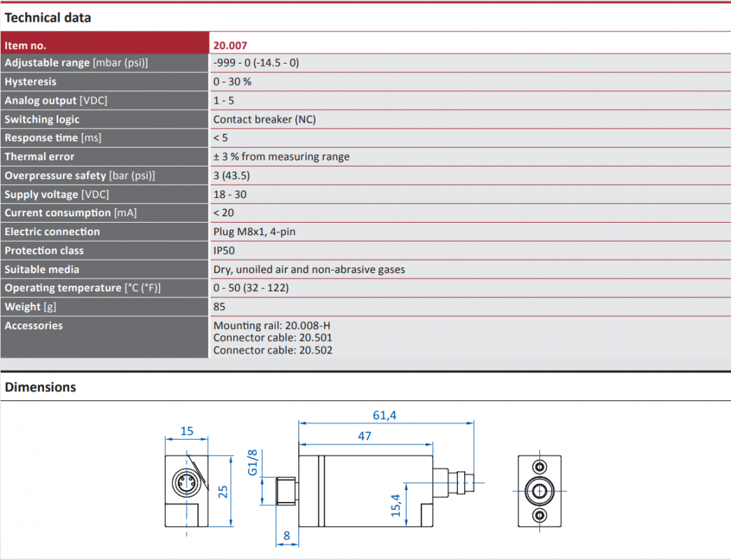Click value 'Plug M8x1, 4-pin'

[254, 232]
